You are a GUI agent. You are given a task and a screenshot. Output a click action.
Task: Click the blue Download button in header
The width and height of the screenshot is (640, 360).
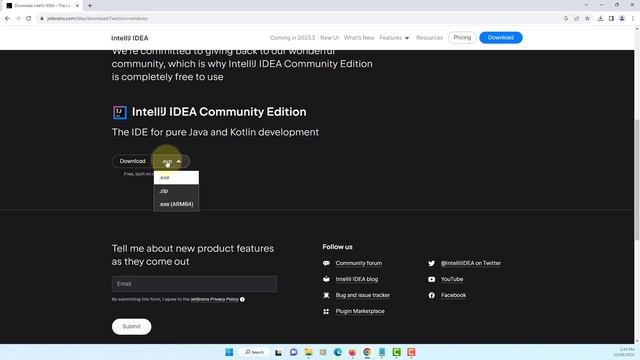point(501,38)
